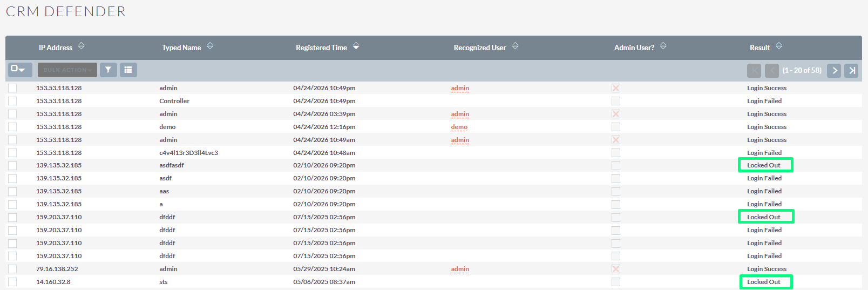
Task: Sort by IP Address column arrows
Action: tap(81, 46)
